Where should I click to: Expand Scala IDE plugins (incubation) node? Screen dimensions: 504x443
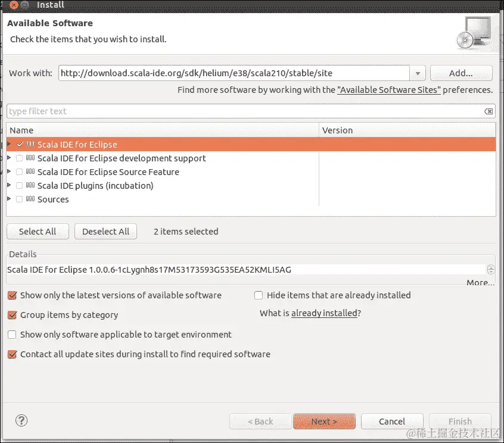pos(9,185)
